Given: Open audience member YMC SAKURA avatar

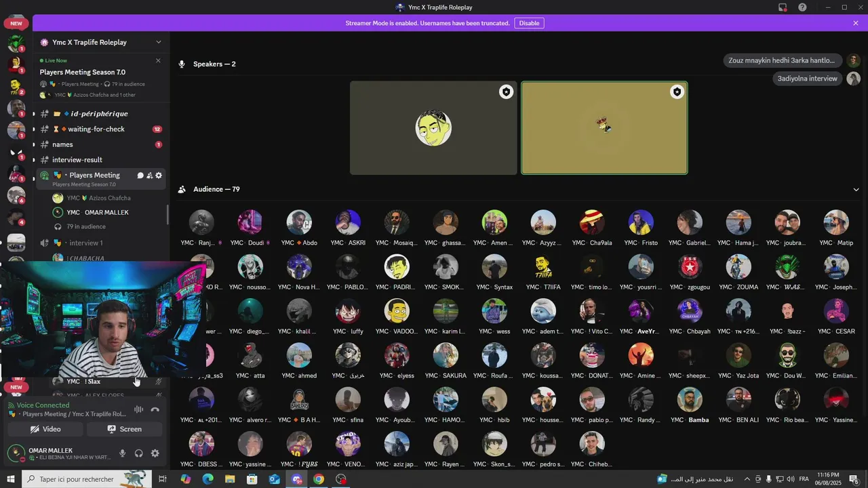Looking at the screenshot, I should [x=446, y=355].
